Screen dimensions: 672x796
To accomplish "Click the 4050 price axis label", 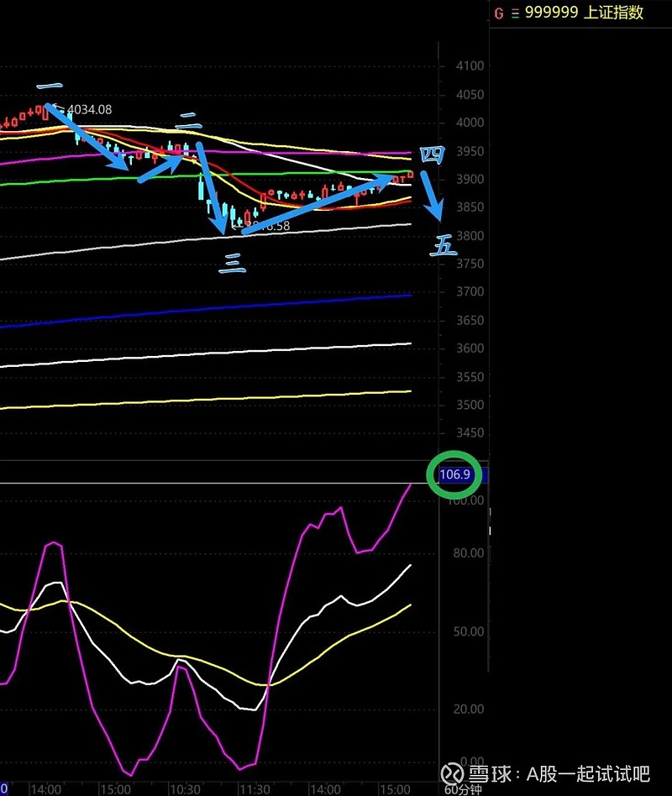I will (x=470, y=94).
